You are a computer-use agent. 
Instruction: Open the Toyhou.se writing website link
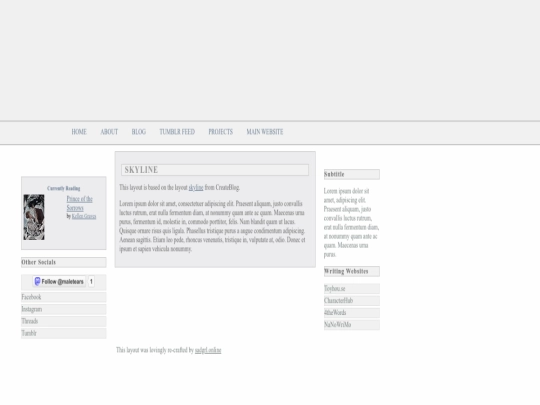click(x=352, y=289)
